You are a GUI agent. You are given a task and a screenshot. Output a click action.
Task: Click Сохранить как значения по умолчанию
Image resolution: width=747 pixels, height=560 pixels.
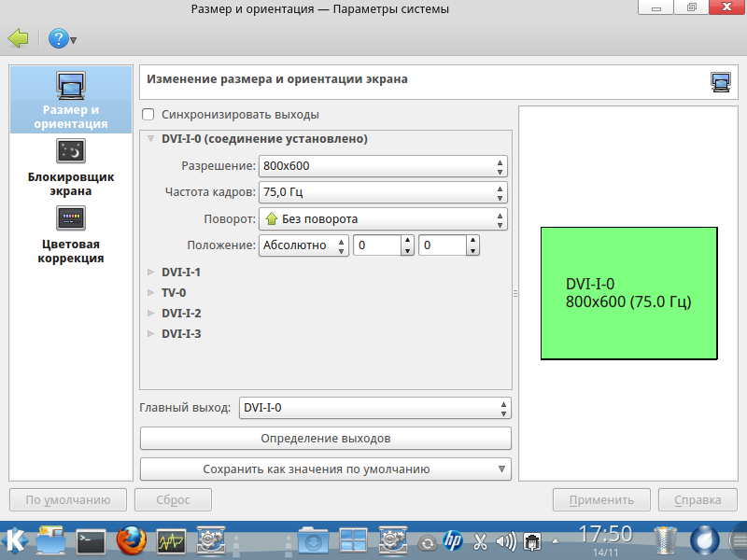coord(325,469)
